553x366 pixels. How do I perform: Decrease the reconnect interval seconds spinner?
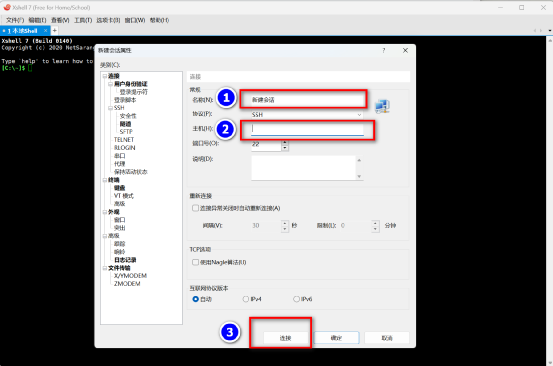(x=285, y=229)
